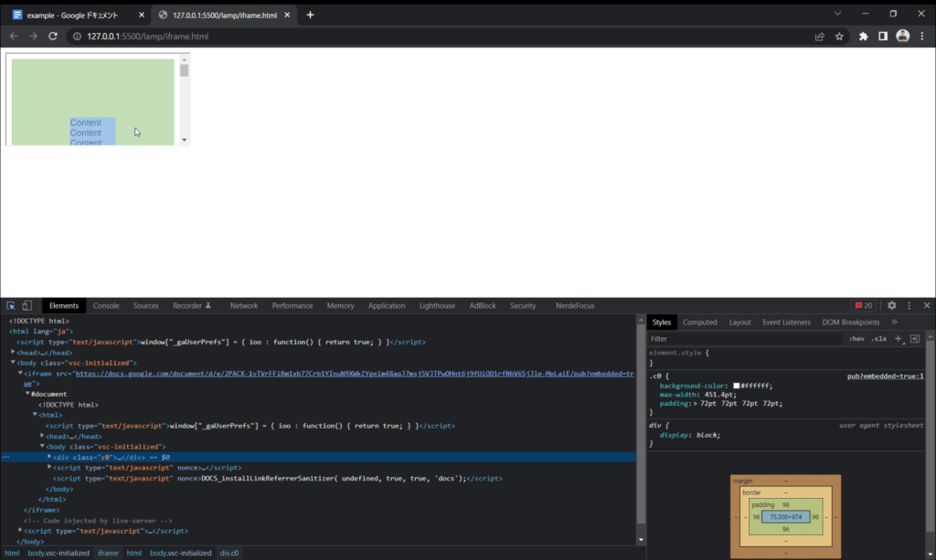Open the Extensions puzzle icon

[x=863, y=37]
